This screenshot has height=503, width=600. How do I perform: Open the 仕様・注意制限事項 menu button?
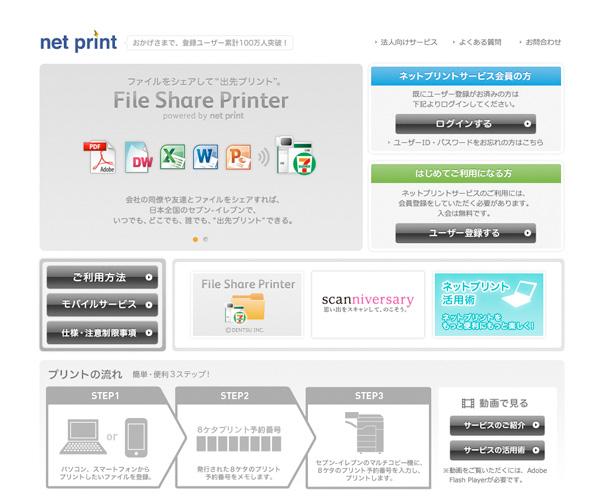click(x=102, y=333)
